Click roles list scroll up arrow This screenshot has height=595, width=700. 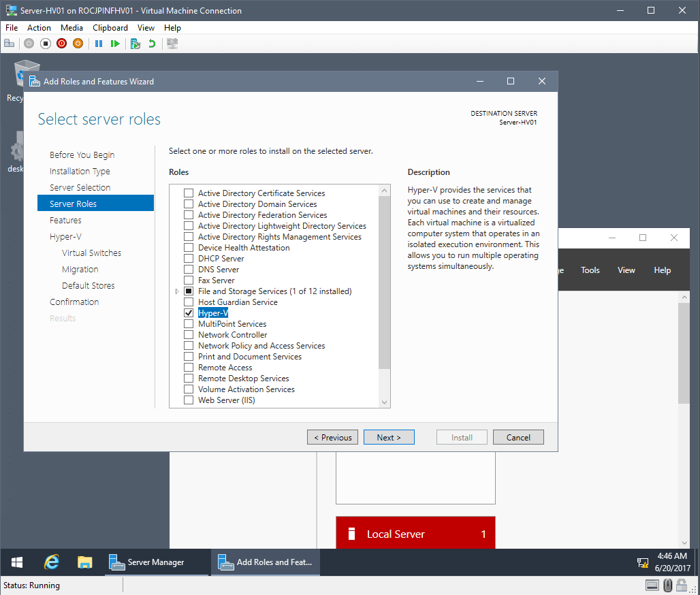[x=384, y=191]
